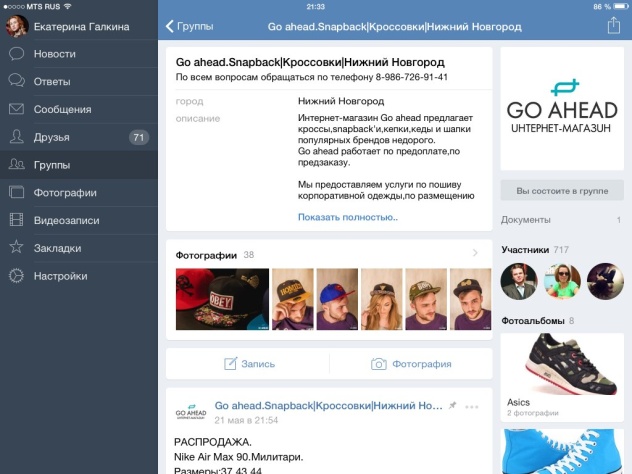
Task: Tap the battery indicator in status bar
Action: [621, 6]
